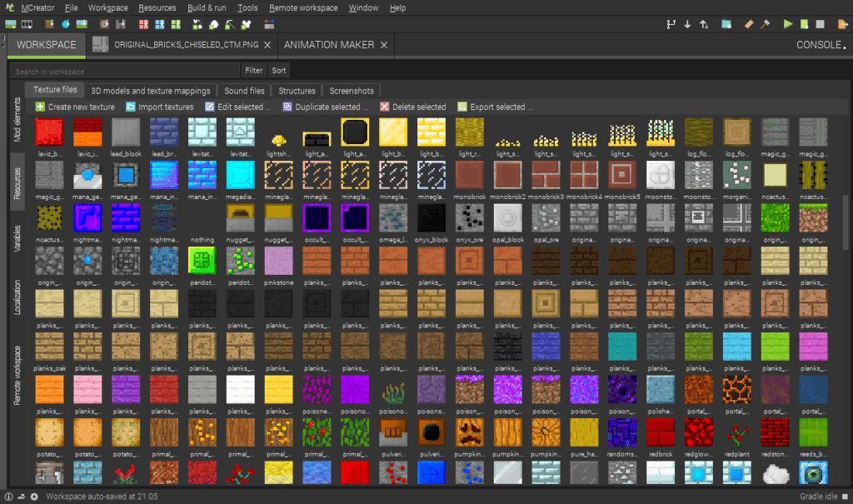The height and width of the screenshot is (504, 853).
Task: Click Create new texture button
Action: tap(75, 107)
